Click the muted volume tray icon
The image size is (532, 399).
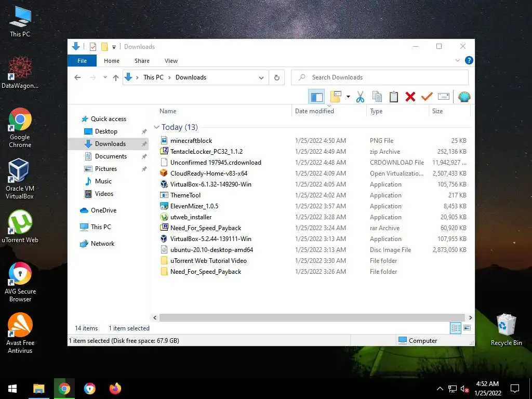click(465, 389)
